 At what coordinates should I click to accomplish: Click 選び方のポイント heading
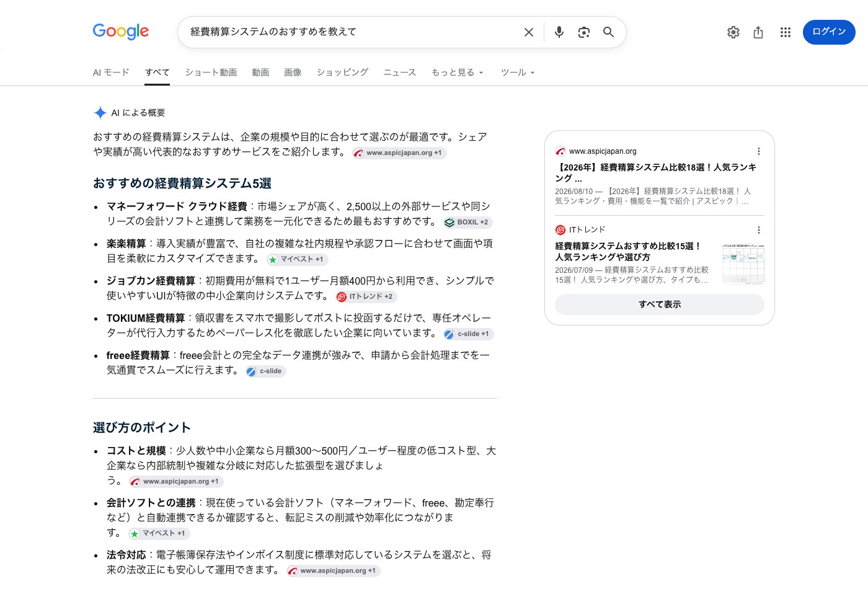pyautogui.click(x=142, y=428)
